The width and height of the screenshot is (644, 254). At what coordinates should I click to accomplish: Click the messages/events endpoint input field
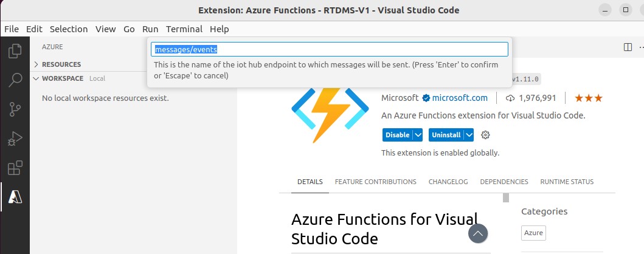pos(330,50)
